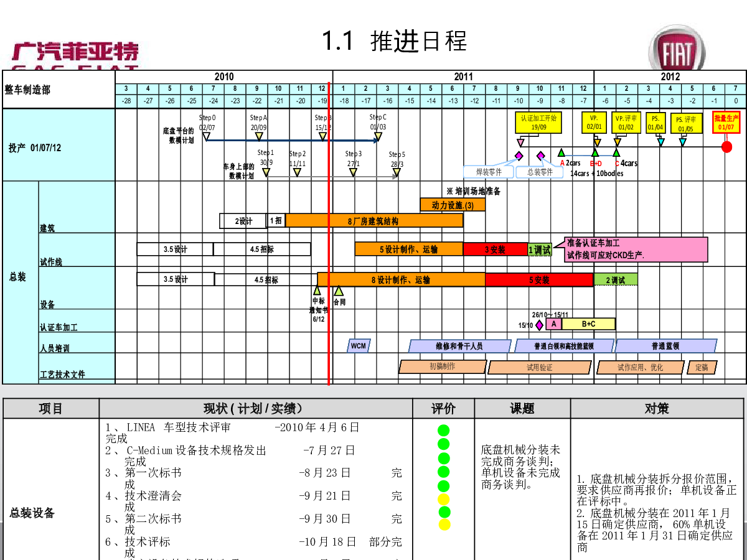Screen dimensions: 747x560
Task: Click the 广汽菲亚特 brand logo
Action: coord(75,55)
